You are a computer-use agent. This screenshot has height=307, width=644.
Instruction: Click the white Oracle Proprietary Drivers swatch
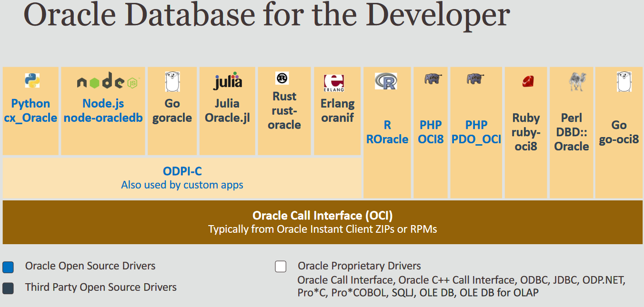[x=281, y=267]
